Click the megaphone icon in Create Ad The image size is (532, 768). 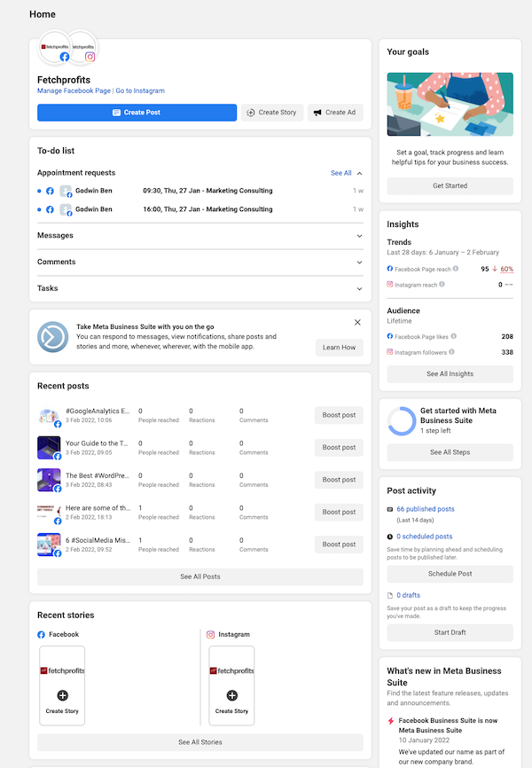pos(317,113)
